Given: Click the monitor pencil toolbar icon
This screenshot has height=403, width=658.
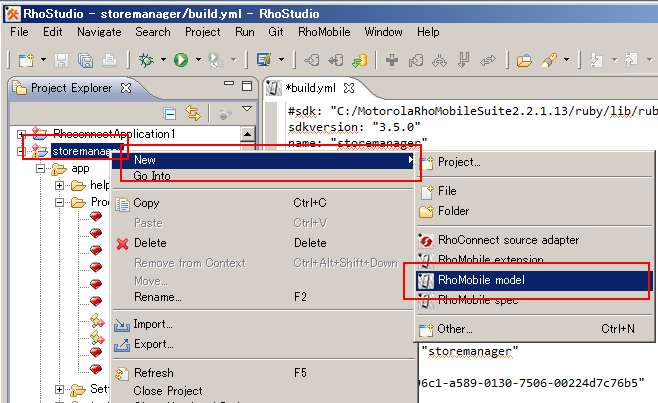Looking at the screenshot, I should click(264, 60).
